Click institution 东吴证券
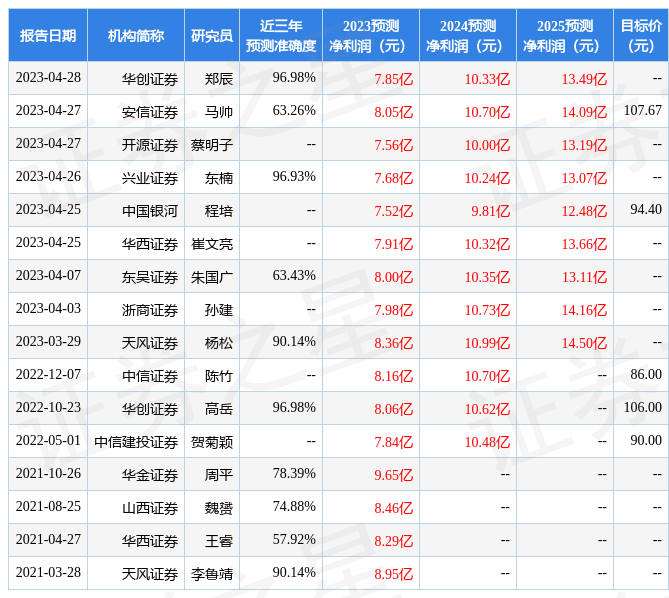The image size is (669, 598). click(150, 277)
